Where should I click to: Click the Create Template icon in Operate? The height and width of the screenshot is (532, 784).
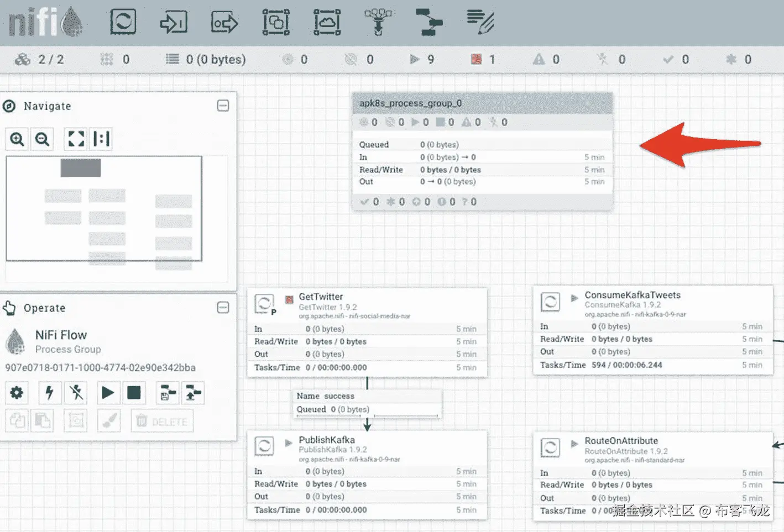click(168, 393)
